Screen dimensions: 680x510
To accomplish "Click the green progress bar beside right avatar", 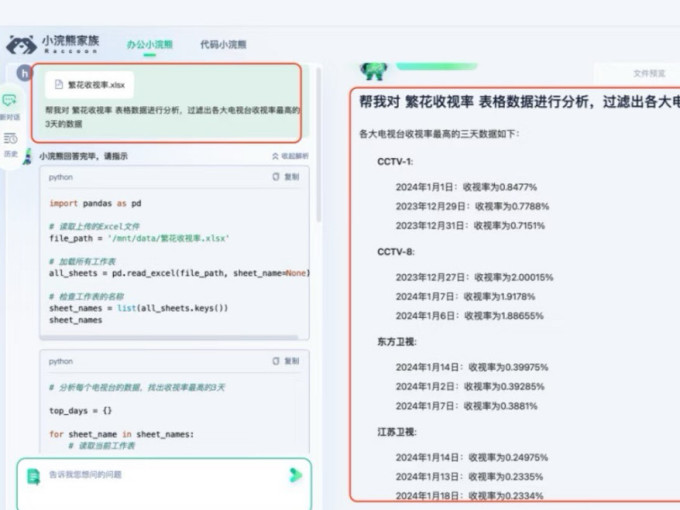I will (437, 66).
